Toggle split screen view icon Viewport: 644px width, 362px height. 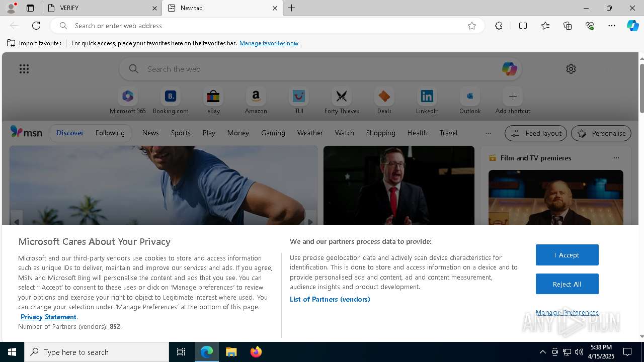(523, 26)
